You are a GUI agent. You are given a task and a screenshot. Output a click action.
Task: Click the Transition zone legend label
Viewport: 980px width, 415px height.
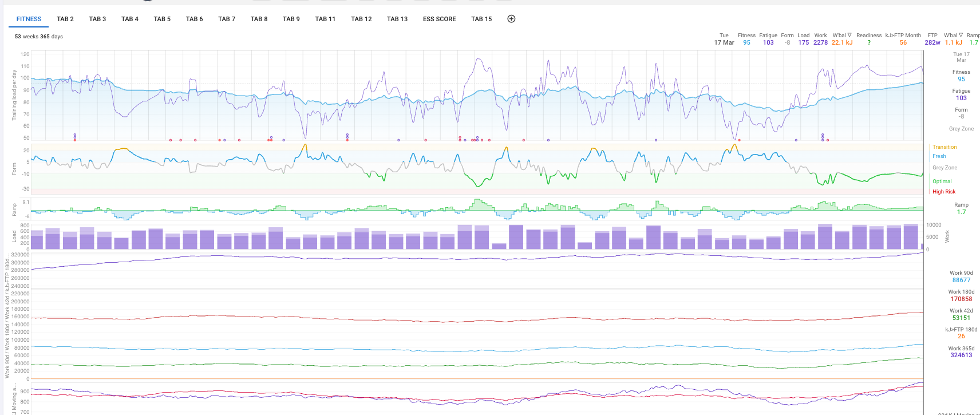click(x=945, y=147)
